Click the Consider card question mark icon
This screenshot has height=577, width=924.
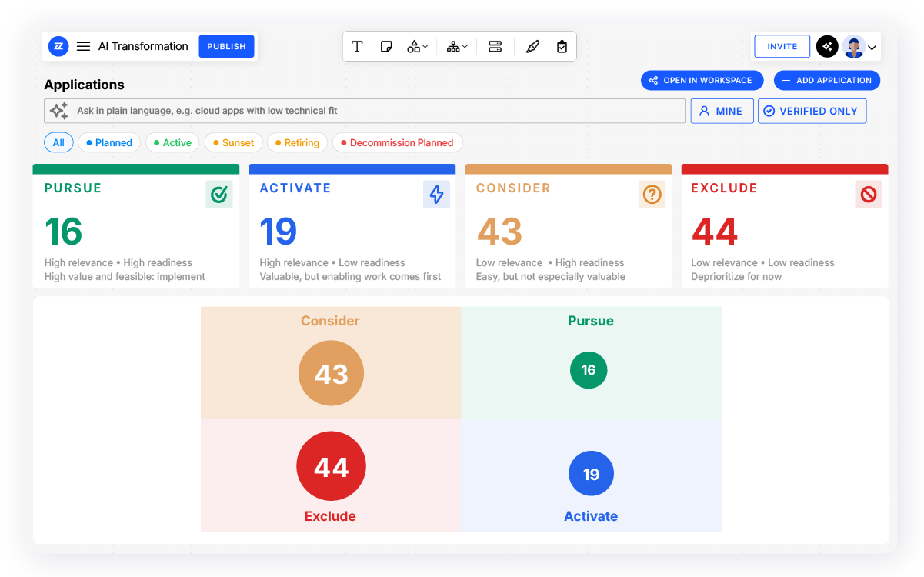pos(652,195)
